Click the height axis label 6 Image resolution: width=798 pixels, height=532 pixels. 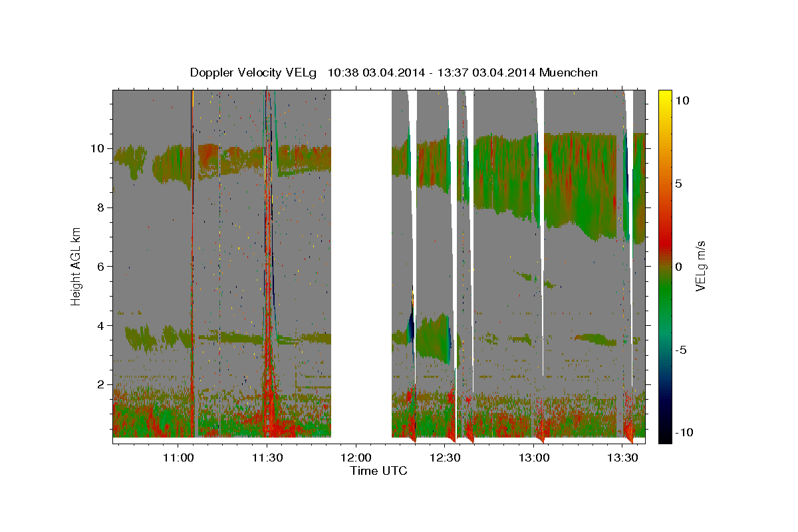(x=100, y=267)
